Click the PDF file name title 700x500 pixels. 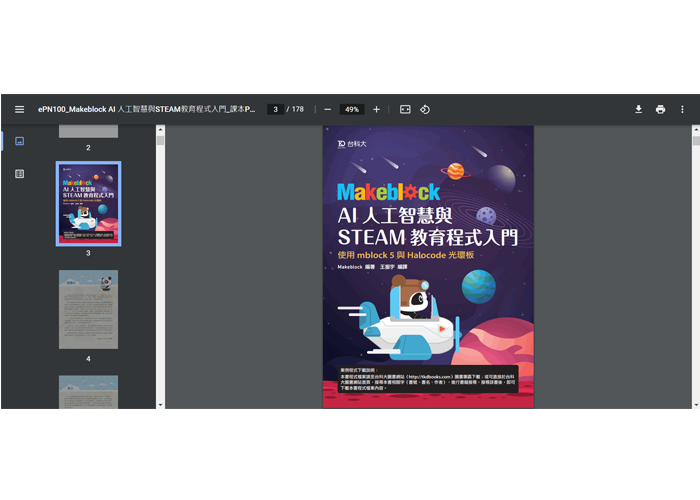(146, 109)
